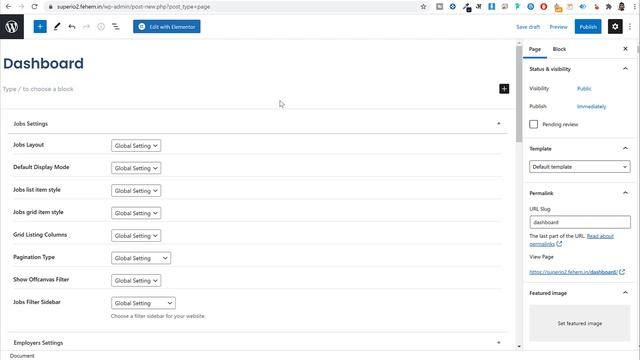
Task: Open the Extensions puzzle icon
Action: pos(609,7)
